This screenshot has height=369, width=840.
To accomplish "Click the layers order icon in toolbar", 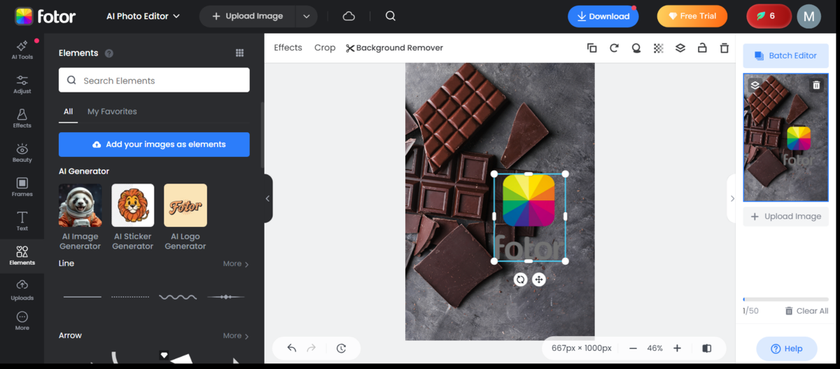I will [x=680, y=48].
